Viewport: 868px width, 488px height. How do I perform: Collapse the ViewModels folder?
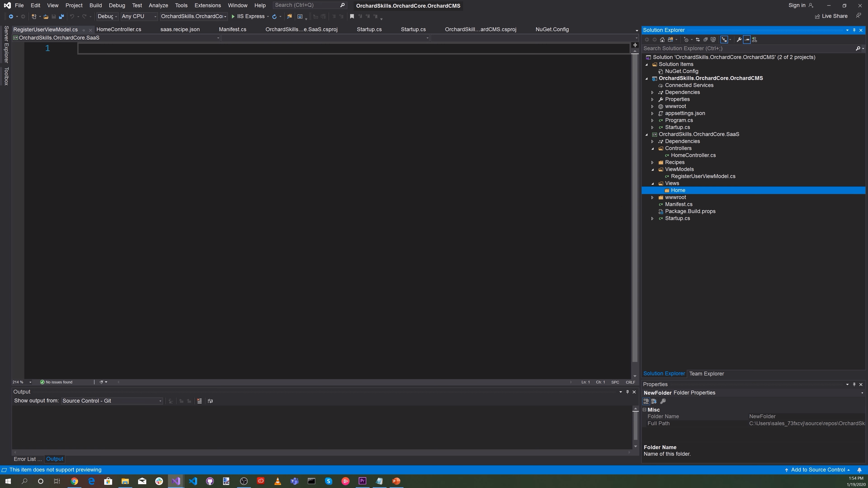pos(652,169)
